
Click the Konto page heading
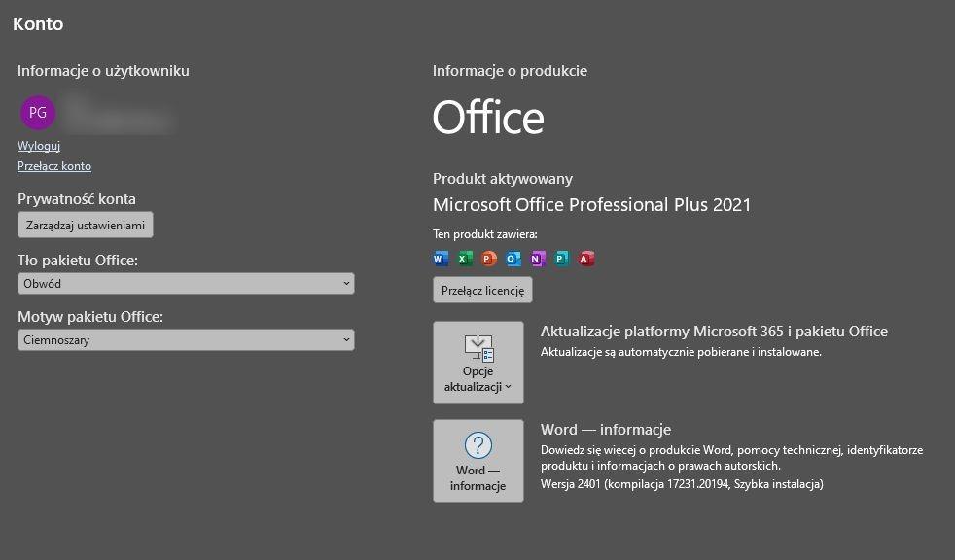point(38,23)
